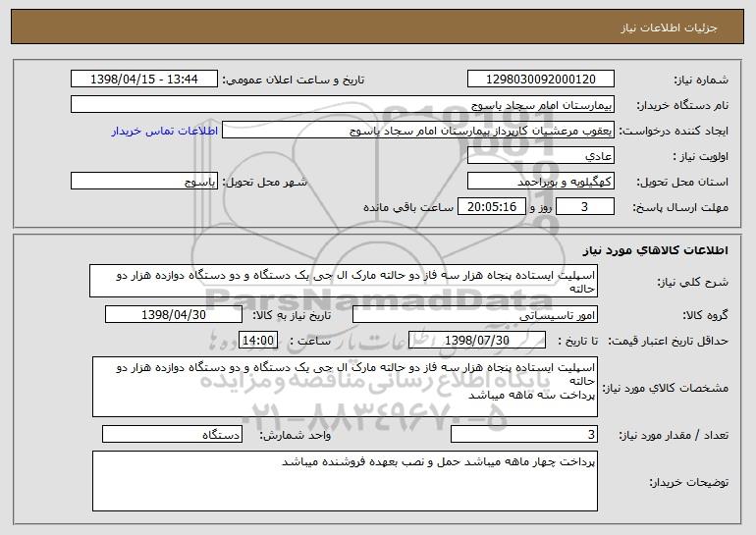756x535 pixels.
Task: Click the goods group field امور تاسیساتی
Action: pos(475,315)
